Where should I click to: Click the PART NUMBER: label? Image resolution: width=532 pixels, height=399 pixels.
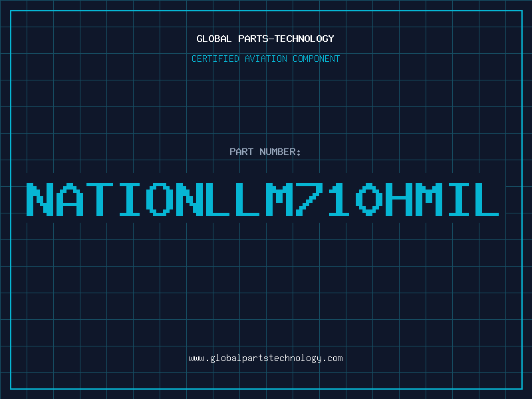pyautogui.click(x=265, y=152)
